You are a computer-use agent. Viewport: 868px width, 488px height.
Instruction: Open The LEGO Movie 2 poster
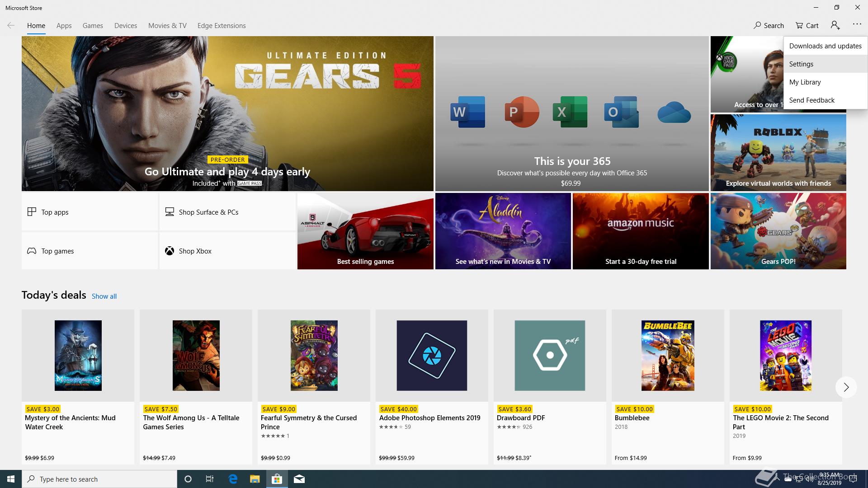click(786, 356)
